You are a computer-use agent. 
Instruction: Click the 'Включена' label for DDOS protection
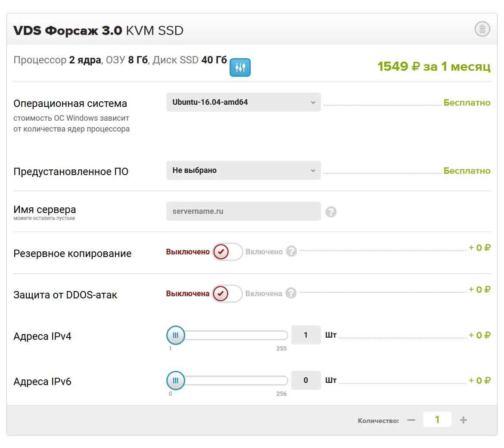tap(264, 294)
